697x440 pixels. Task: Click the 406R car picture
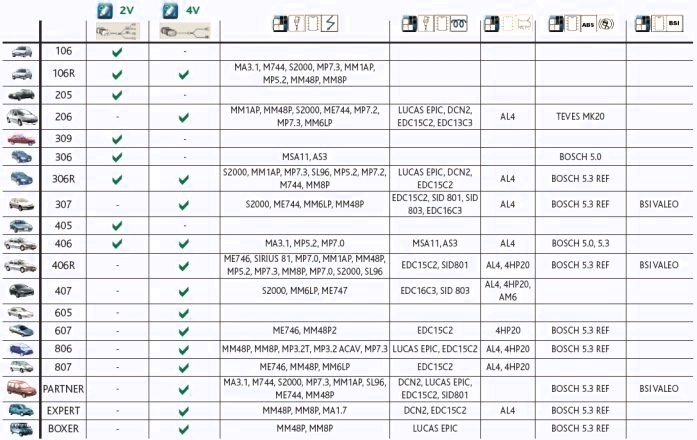(x=20, y=266)
